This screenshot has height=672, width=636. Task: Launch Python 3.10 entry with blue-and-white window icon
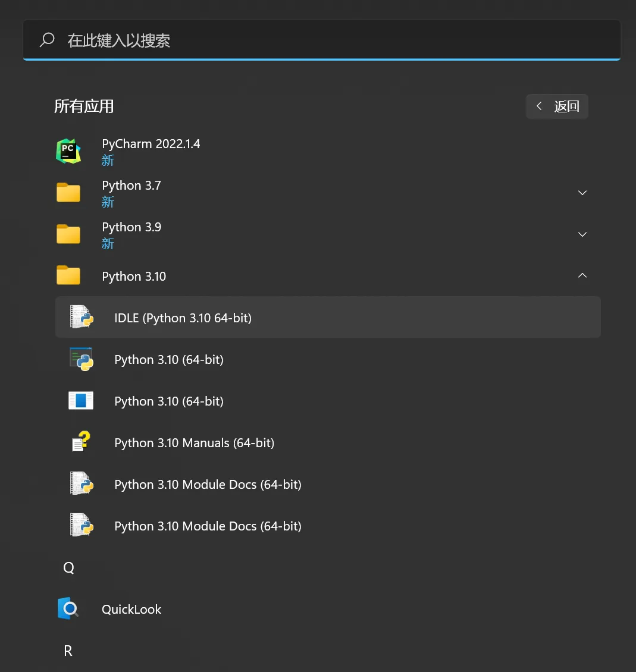coord(81,401)
